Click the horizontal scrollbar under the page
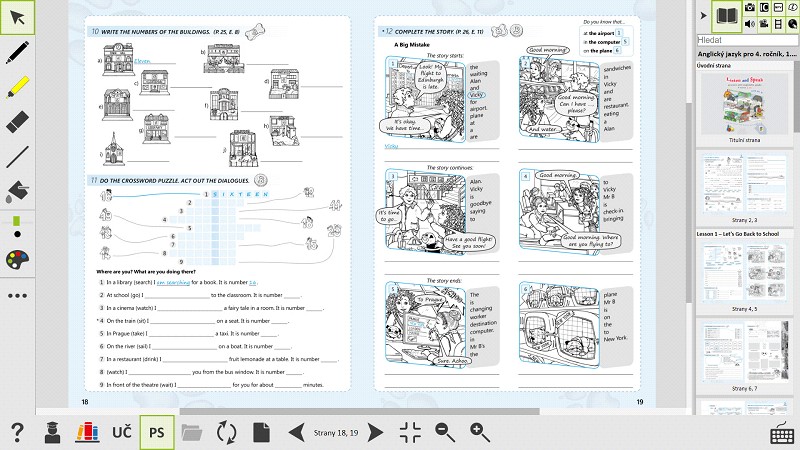This screenshot has height=450, width=800. click(x=359, y=411)
